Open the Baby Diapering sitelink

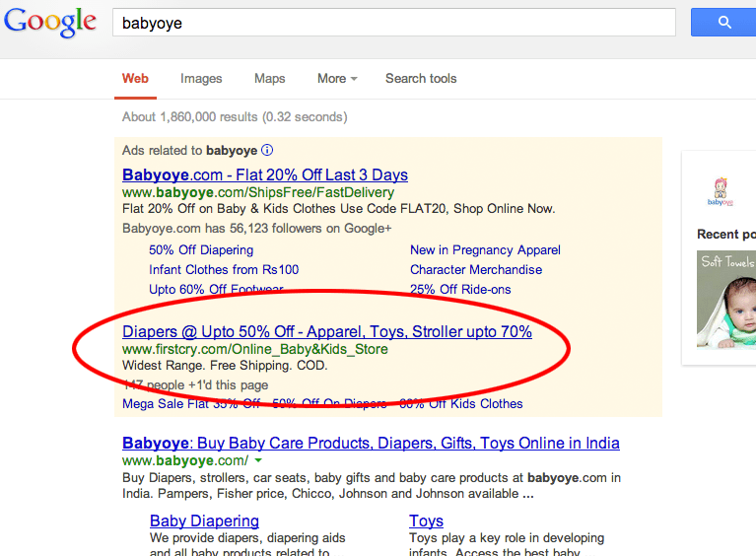coord(204,521)
